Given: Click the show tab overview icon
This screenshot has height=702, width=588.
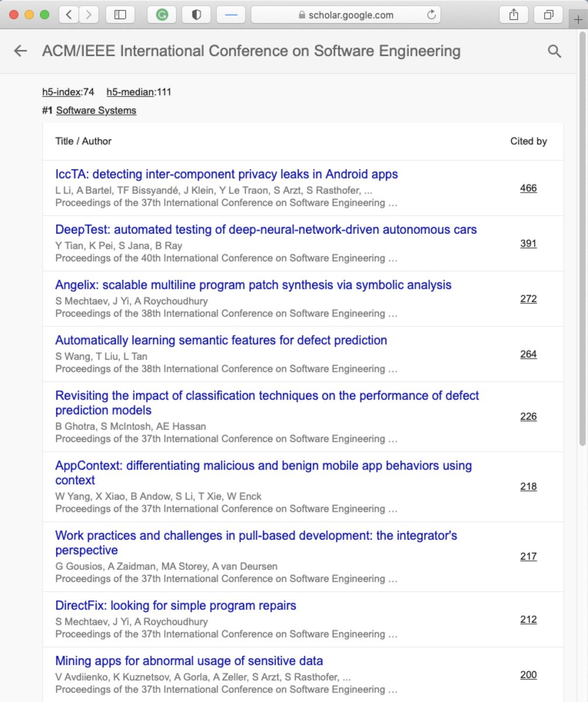Looking at the screenshot, I should (549, 15).
